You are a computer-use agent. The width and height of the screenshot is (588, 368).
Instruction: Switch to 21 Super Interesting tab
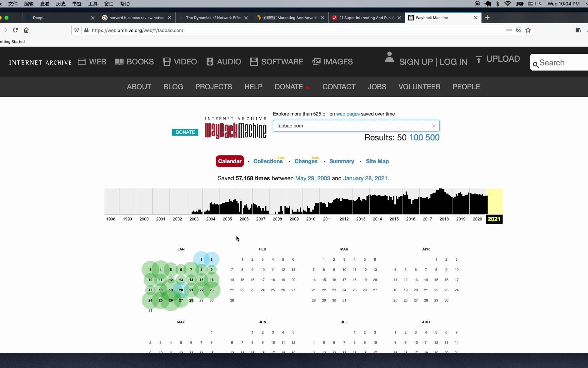(366, 18)
